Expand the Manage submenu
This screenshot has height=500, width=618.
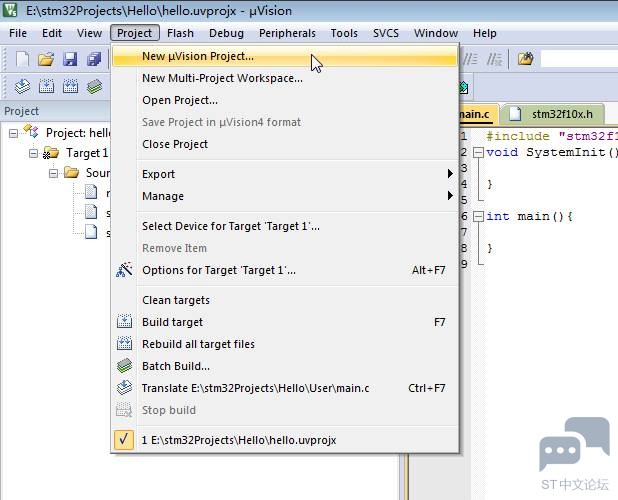pos(285,196)
